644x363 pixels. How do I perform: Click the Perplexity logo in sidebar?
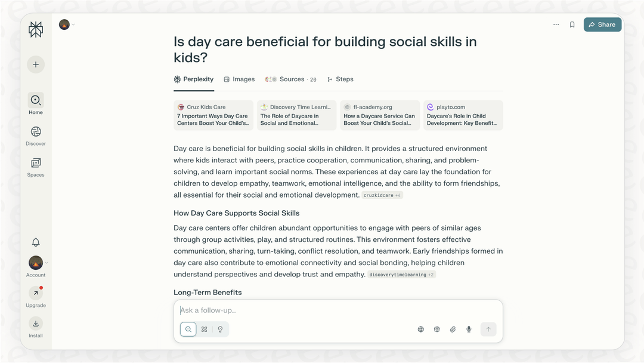(x=36, y=30)
